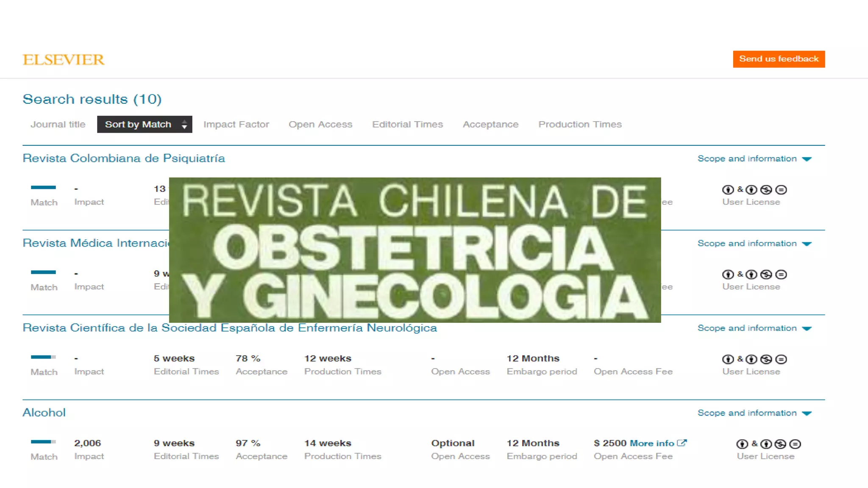Click non-commercial icon in Enfermería Neurológica row
Viewport: 868px width, 488px height.
[766, 359]
